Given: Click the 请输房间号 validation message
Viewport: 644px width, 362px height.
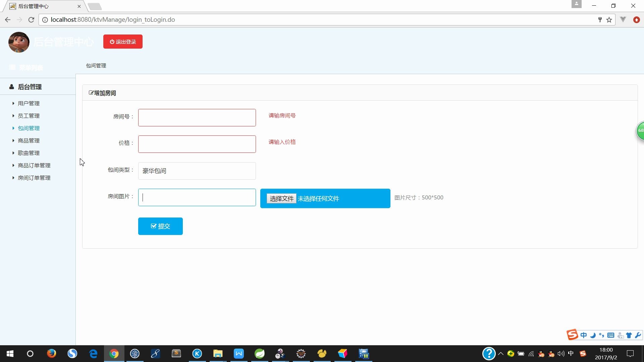Looking at the screenshot, I should coord(282,116).
